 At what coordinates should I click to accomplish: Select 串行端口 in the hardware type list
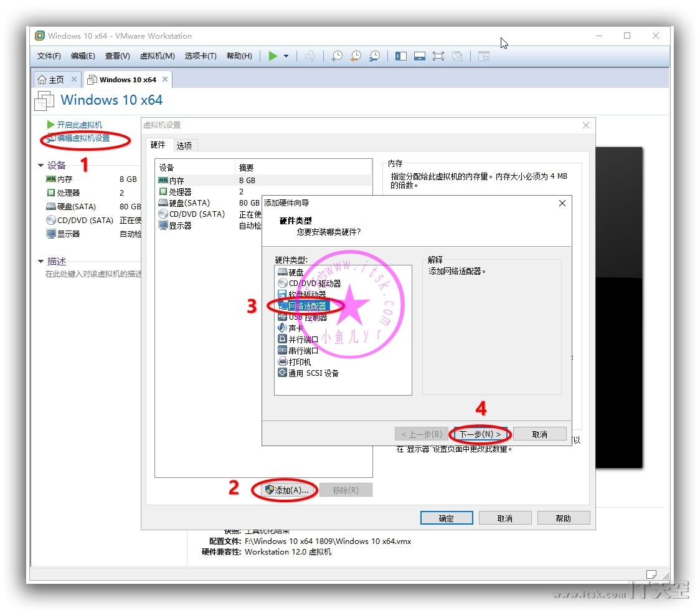coord(298,351)
